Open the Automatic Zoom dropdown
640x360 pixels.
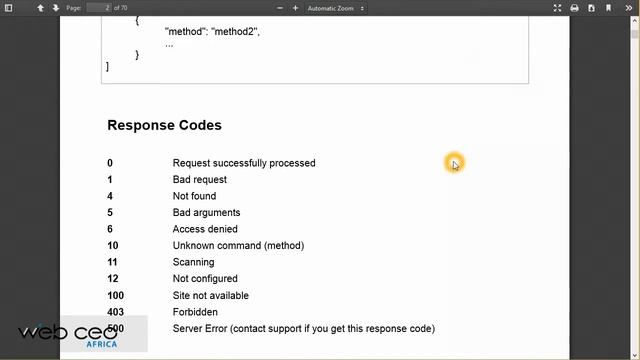click(x=336, y=8)
